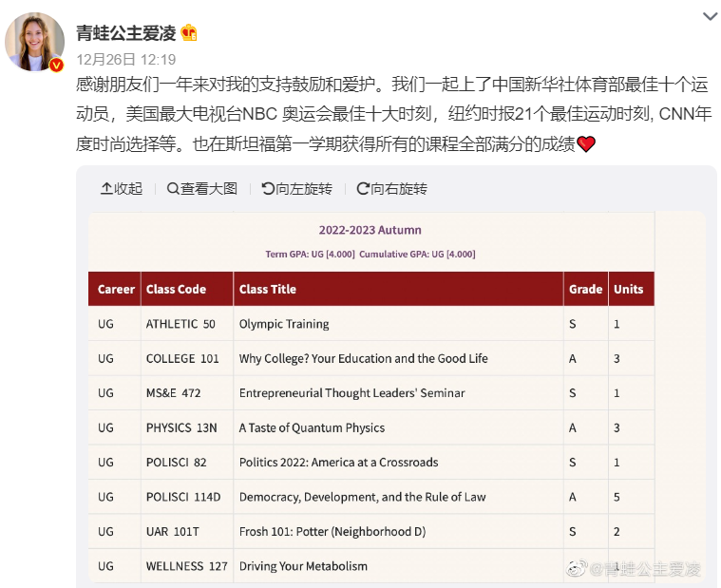Click the ATHLETIC 50 class code

[180, 324]
